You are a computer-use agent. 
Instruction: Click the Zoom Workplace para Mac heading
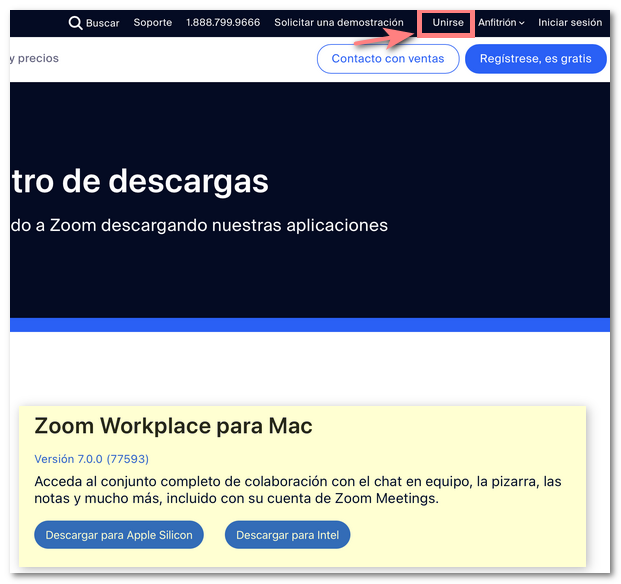click(173, 426)
